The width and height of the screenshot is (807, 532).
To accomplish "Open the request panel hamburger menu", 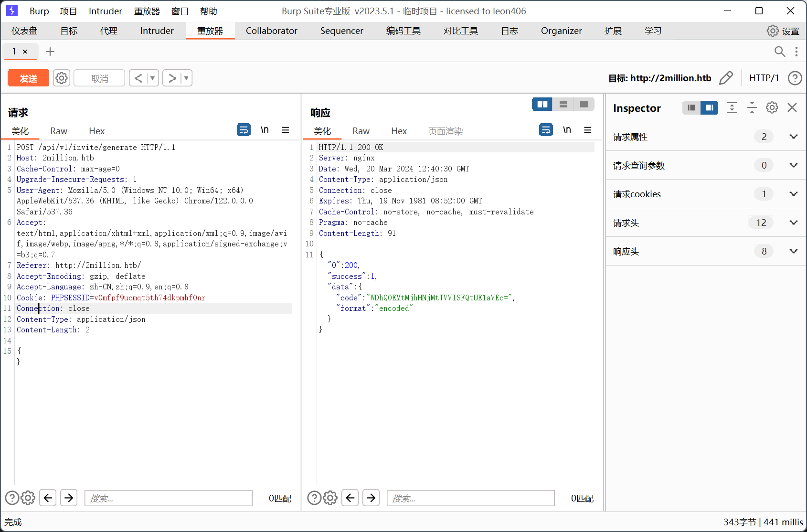I will pos(286,130).
